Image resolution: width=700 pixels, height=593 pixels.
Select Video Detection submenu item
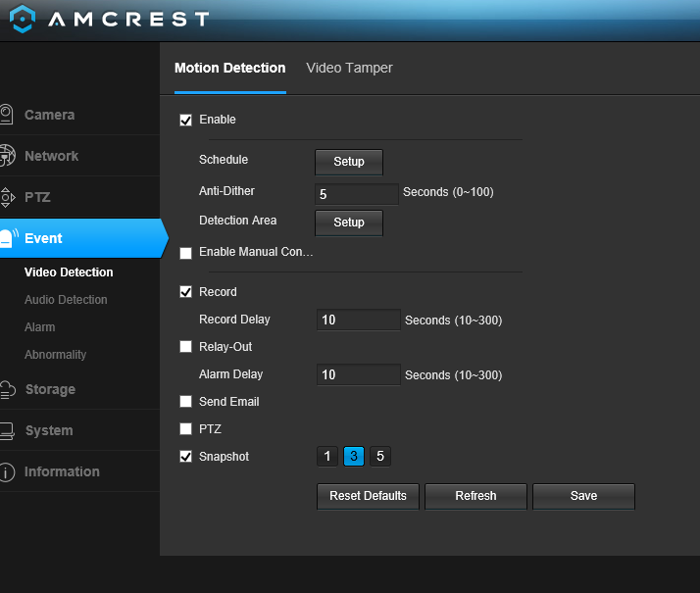(69, 272)
